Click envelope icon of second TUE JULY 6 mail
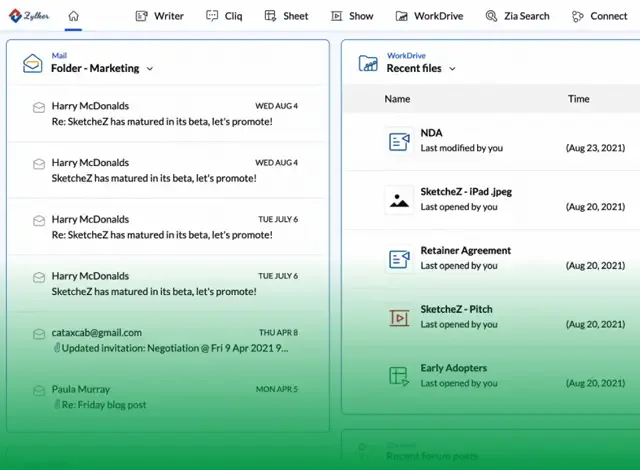 (x=39, y=277)
